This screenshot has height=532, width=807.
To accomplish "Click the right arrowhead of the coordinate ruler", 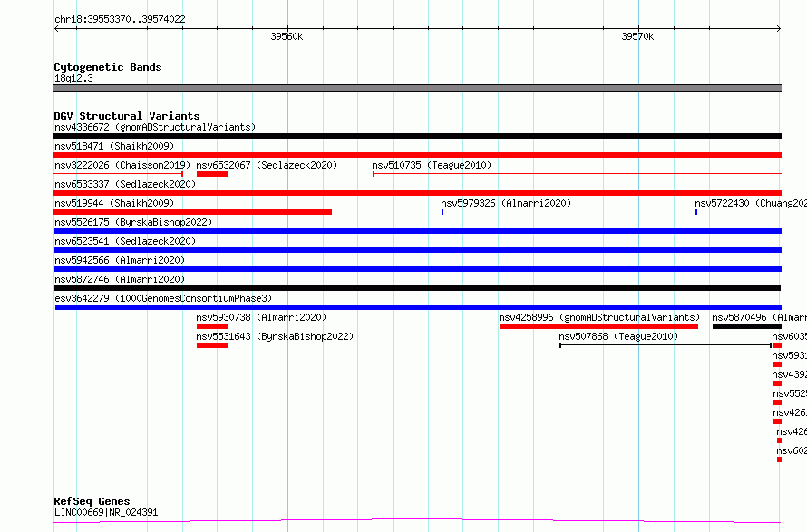I will pos(779,29).
